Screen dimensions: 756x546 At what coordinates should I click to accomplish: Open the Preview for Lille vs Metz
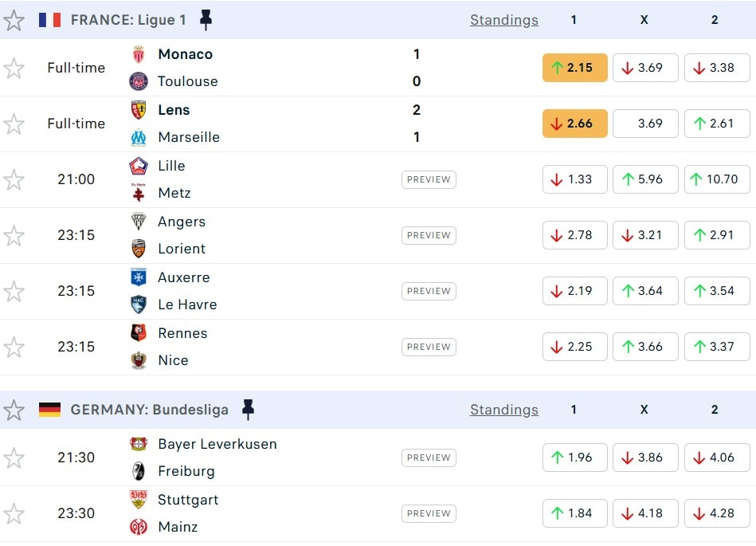point(429,179)
